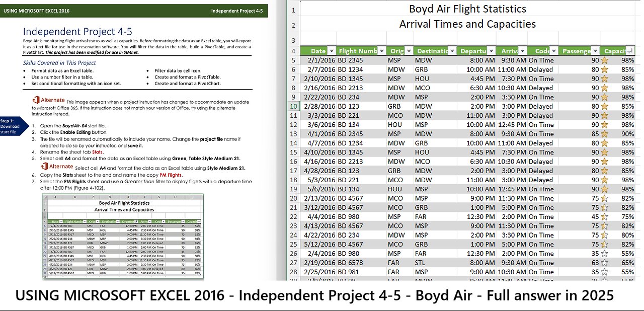Click the gold star icon in row 5

click(604, 60)
